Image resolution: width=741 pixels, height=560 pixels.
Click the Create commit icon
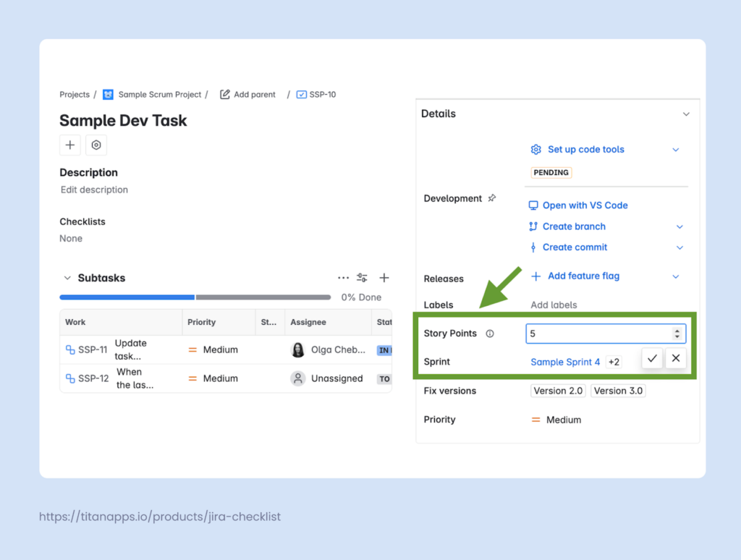point(533,247)
